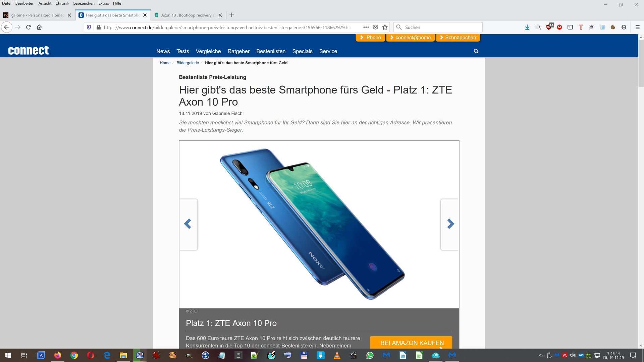Launch Google Chrome from taskbar
Image resolution: width=644 pixels, height=362 pixels.
coord(74,355)
